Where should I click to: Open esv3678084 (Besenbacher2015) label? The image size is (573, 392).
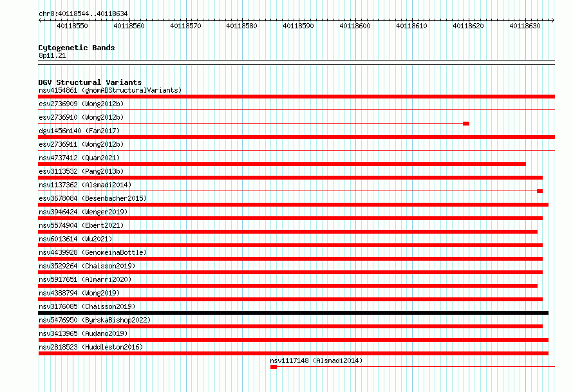(x=93, y=198)
